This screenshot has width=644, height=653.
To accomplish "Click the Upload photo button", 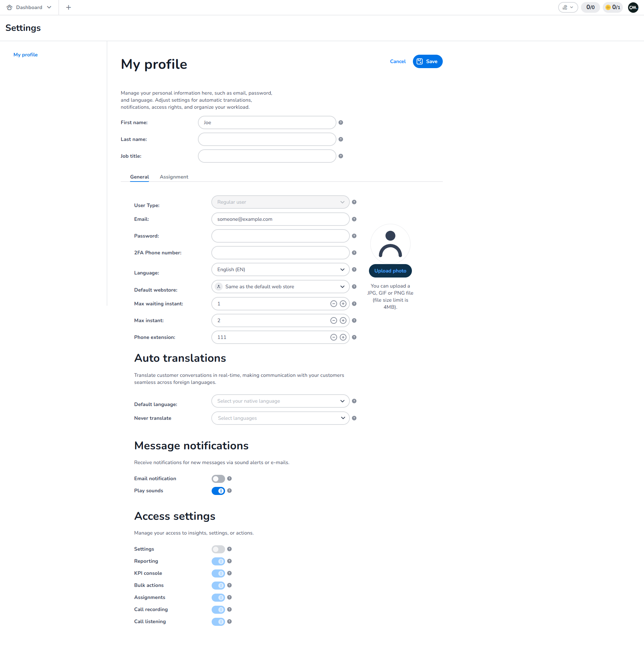I will click(x=390, y=271).
